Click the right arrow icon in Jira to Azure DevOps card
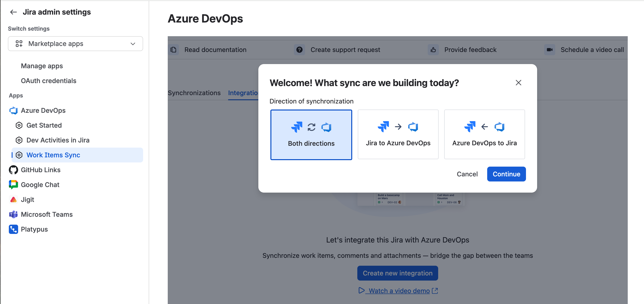Screen dimensions: 644x304 [398, 127]
